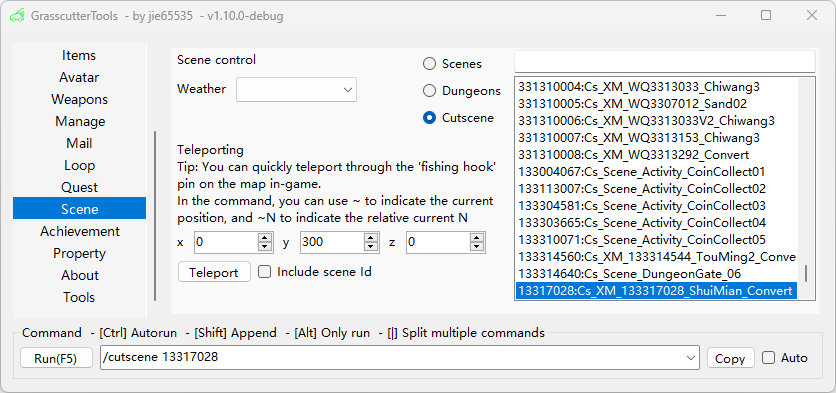Expand the command history dropdown arrow
836x393 pixels.
[x=692, y=358]
